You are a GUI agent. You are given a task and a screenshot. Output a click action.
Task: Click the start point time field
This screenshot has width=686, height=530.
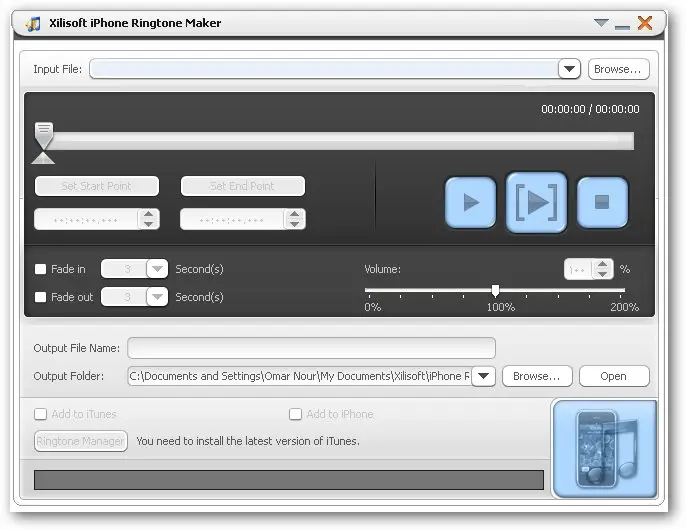[x=86, y=219]
